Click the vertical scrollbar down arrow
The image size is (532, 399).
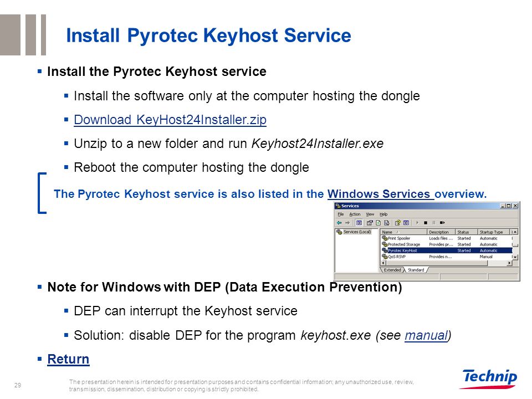pos(515,257)
